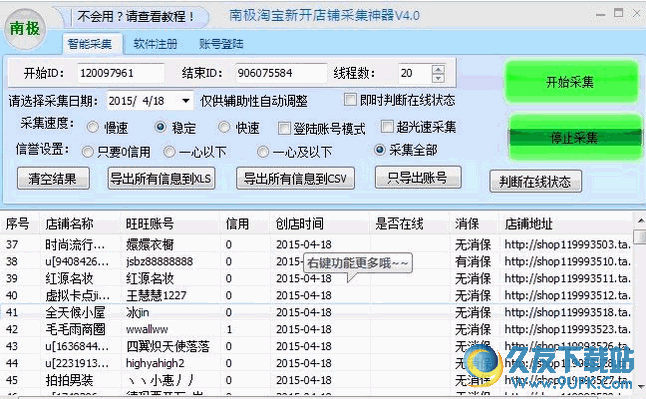Click the green 停止采集 button

575,137
